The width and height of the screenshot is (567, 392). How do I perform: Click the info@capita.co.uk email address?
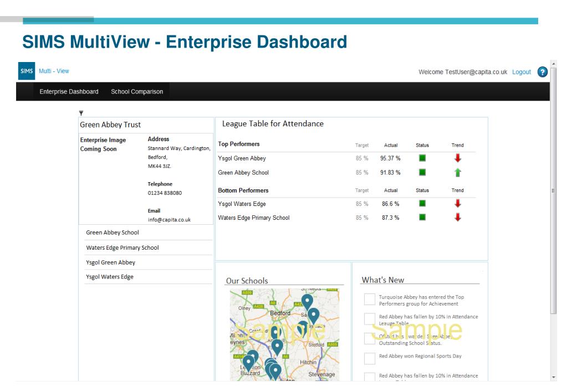click(x=169, y=220)
